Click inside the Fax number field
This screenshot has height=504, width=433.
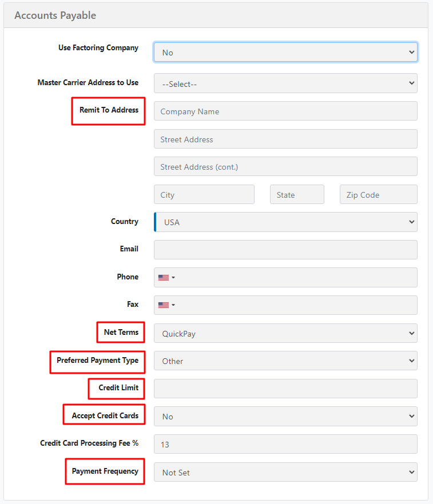click(296, 305)
